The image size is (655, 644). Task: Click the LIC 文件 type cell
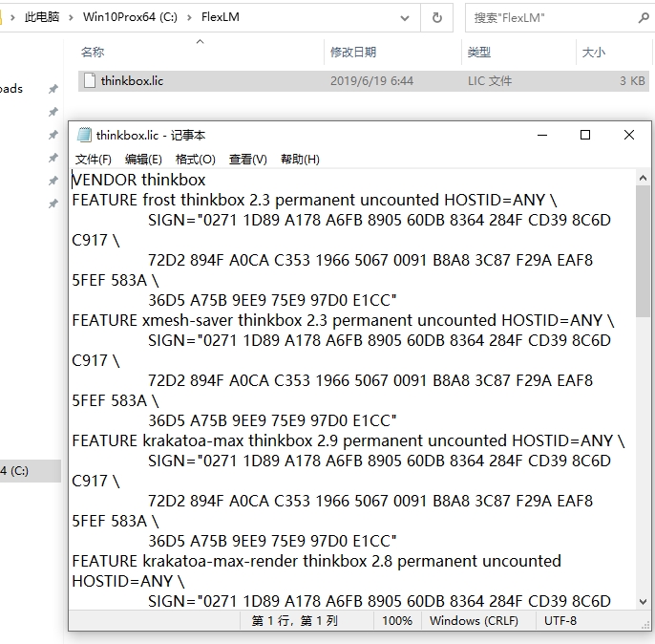[490, 80]
